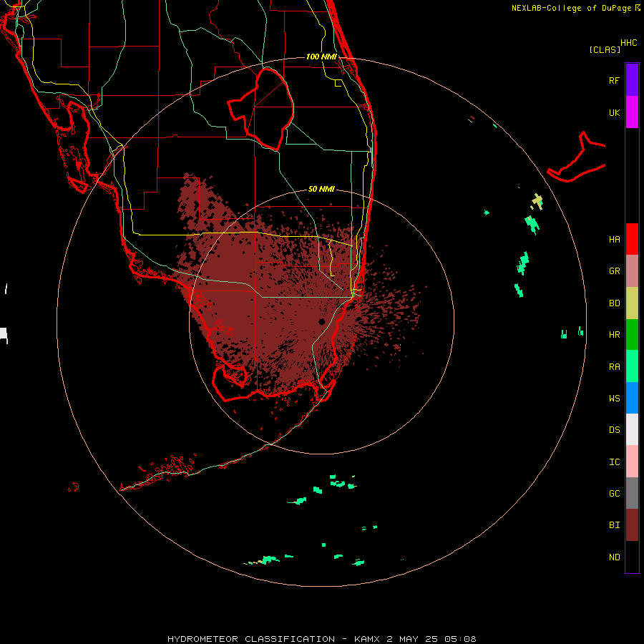Click the blue WS legend swatch

click(x=632, y=398)
